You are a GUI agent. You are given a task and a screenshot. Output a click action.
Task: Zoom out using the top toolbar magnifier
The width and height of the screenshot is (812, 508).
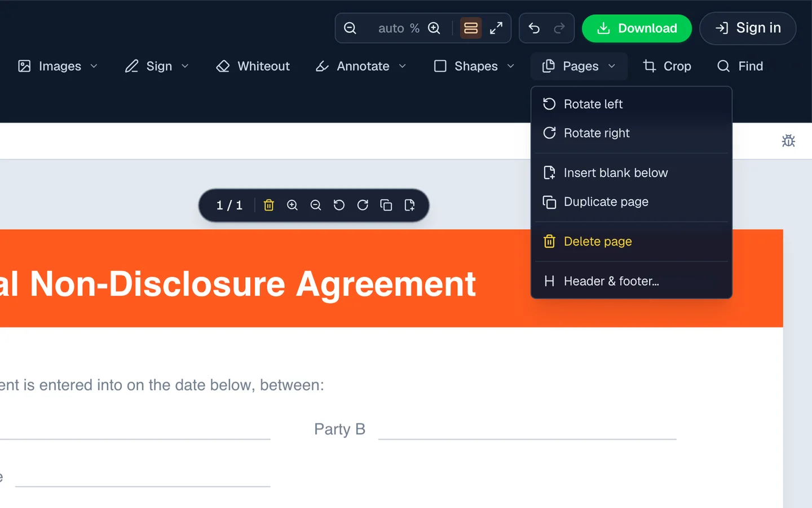tap(350, 28)
